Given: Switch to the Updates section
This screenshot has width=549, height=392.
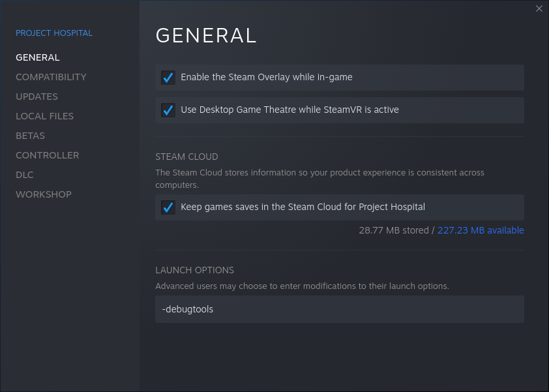Looking at the screenshot, I should point(37,97).
